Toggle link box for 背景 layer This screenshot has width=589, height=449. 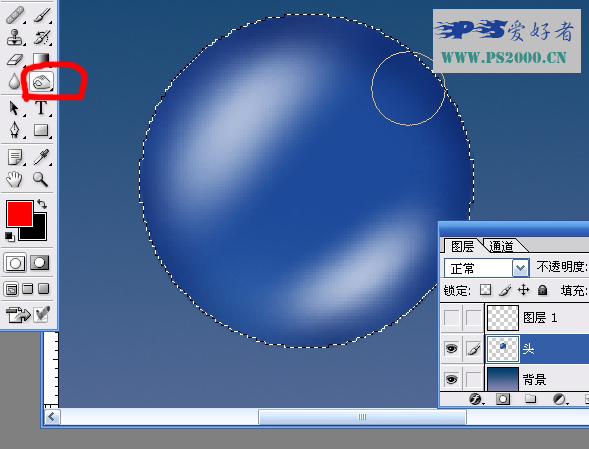473,379
